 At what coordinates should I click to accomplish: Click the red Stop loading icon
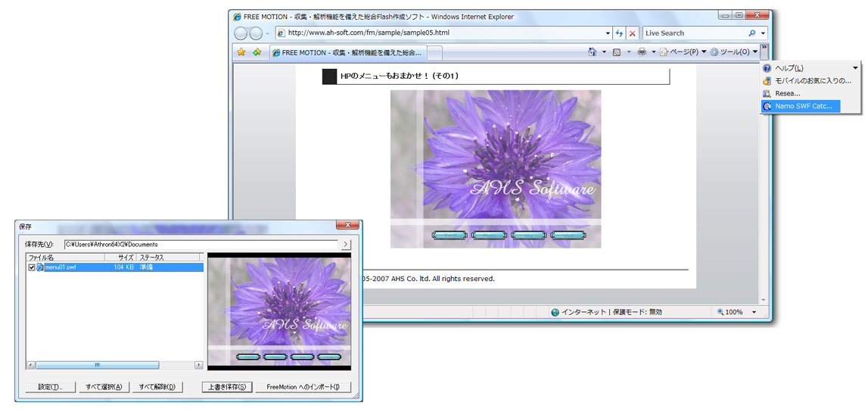pyautogui.click(x=632, y=33)
